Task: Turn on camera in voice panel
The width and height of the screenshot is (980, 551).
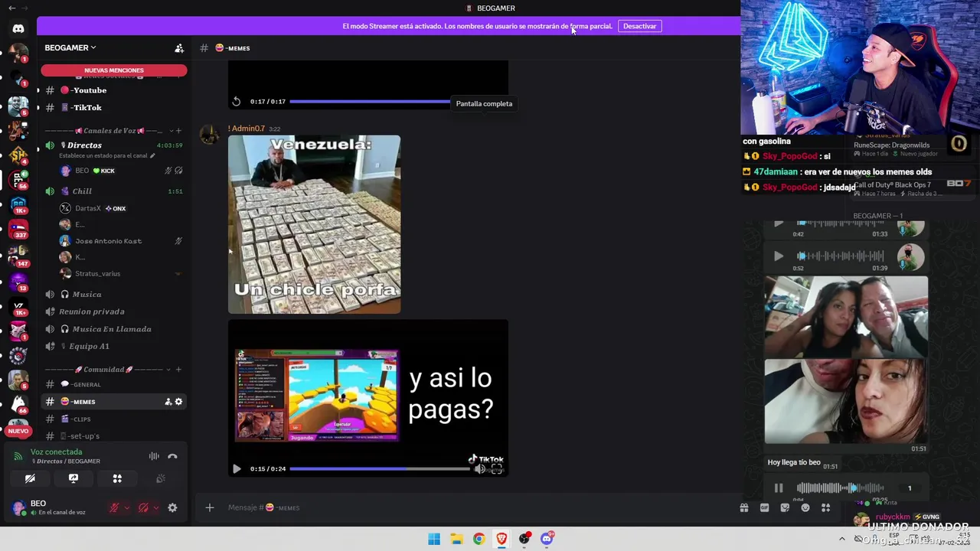Action: coord(30,478)
